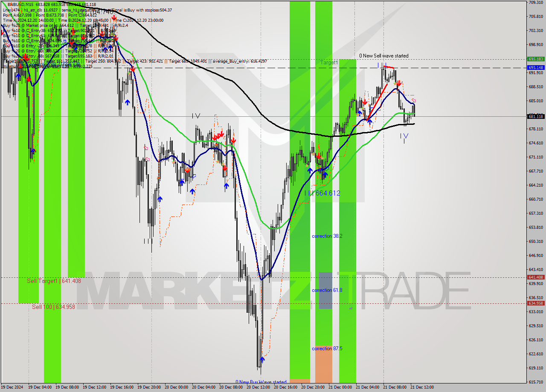Viewport: 546px width, 392px height.
Task: Click the '21 Dec 04:00' time axis label
Action: pos(367,387)
